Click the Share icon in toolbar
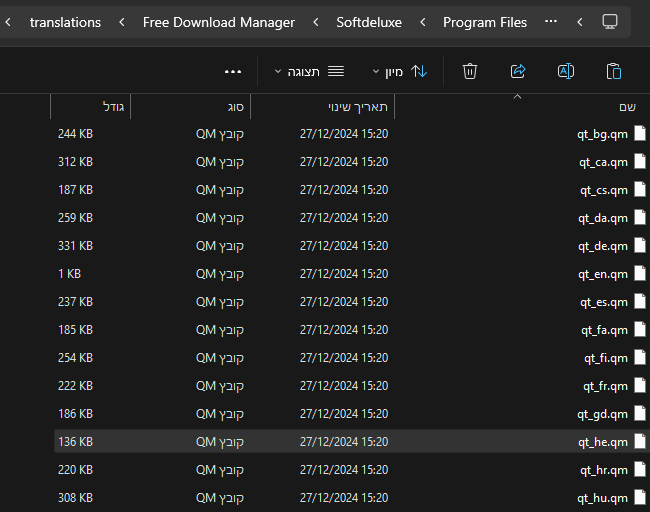 coord(518,71)
